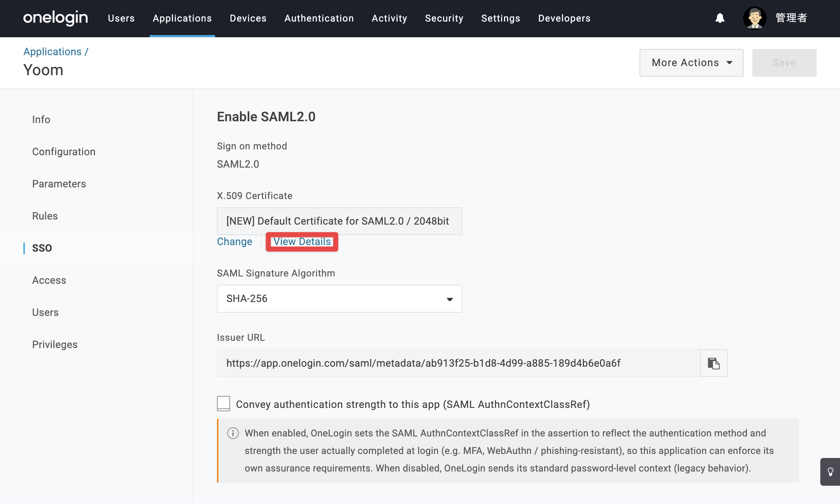The height and width of the screenshot is (504, 840).
Task: Go back via the Applications breadcrumb
Action: tap(53, 51)
